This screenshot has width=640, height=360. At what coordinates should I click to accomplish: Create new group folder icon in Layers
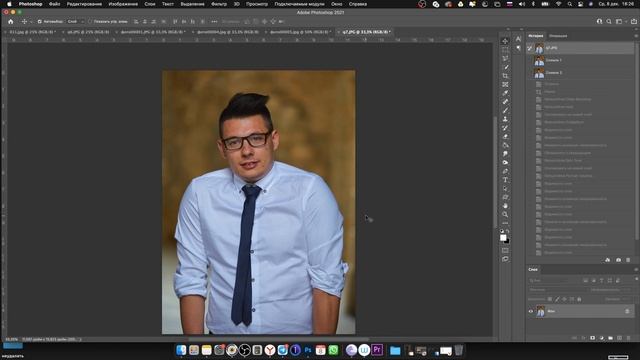[611, 338]
